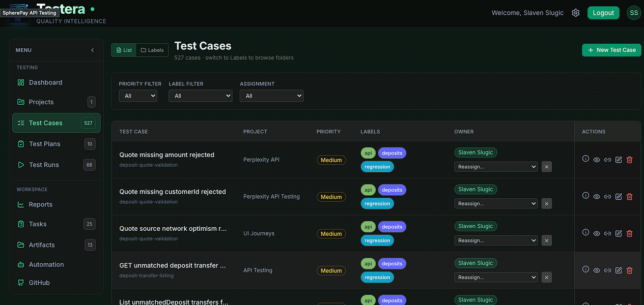The width and height of the screenshot is (644, 305).
Task: Open Tasks in the sidebar
Action: pyautogui.click(x=56, y=224)
